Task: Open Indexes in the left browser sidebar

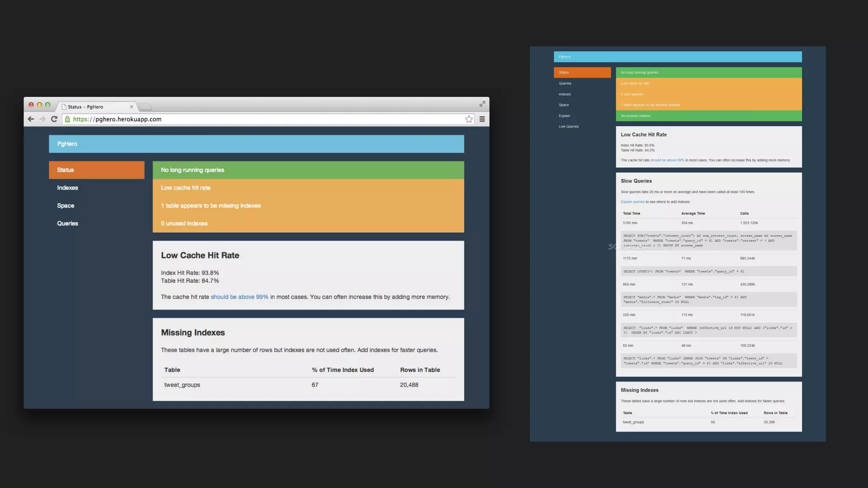Action: [67, 188]
